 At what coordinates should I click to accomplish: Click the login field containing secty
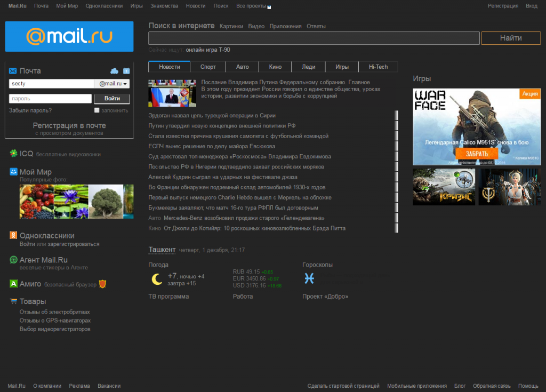[52, 84]
